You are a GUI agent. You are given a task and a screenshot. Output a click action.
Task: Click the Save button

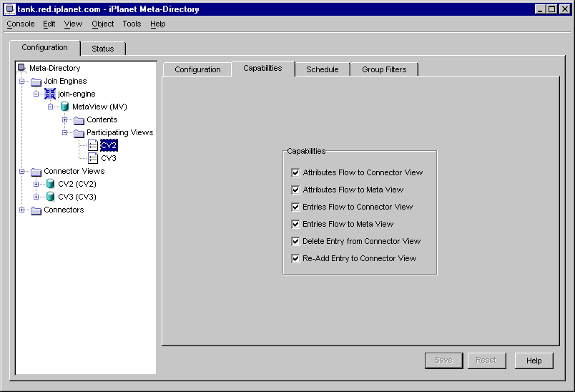(x=443, y=361)
